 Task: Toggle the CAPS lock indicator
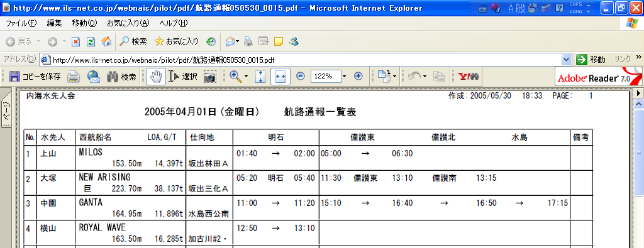click(575, 4)
